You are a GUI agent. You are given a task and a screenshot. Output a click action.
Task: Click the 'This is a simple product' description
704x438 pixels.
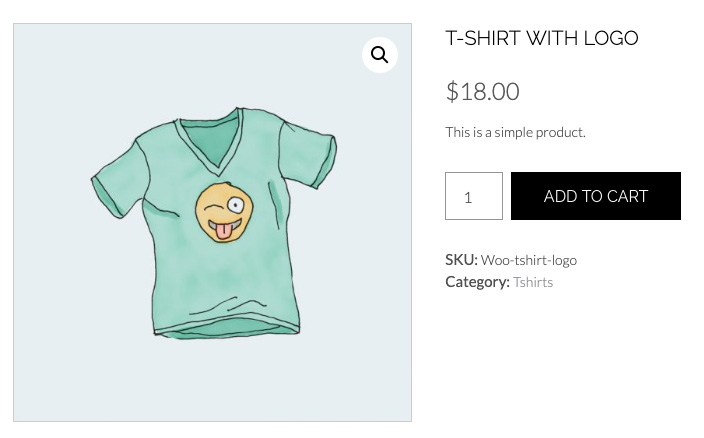click(515, 132)
